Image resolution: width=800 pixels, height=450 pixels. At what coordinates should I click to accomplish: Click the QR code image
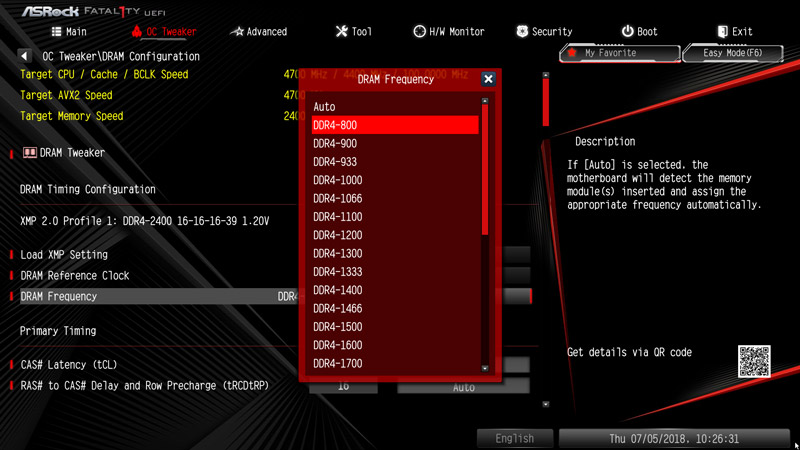tap(754, 361)
